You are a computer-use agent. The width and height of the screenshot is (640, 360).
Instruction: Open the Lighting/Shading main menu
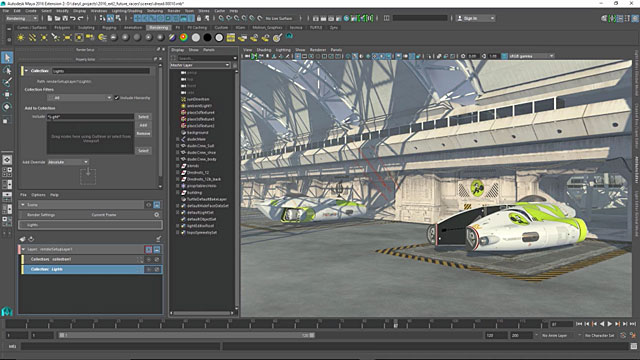click(x=127, y=11)
